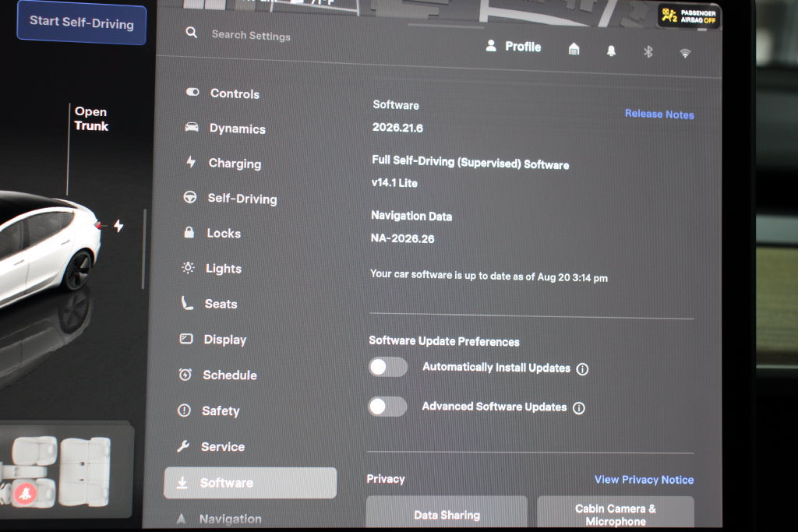Open Self-Driving settings

pos(230,198)
